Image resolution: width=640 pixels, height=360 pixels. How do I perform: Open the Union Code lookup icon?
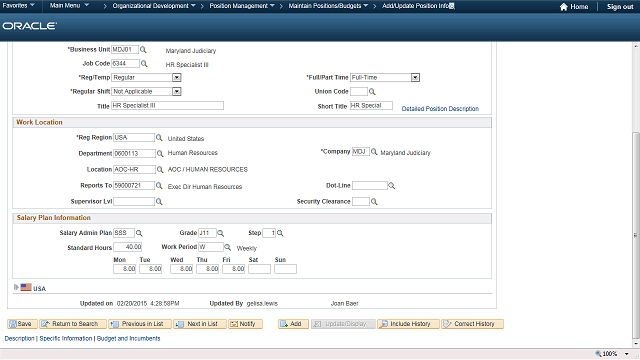click(372, 92)
